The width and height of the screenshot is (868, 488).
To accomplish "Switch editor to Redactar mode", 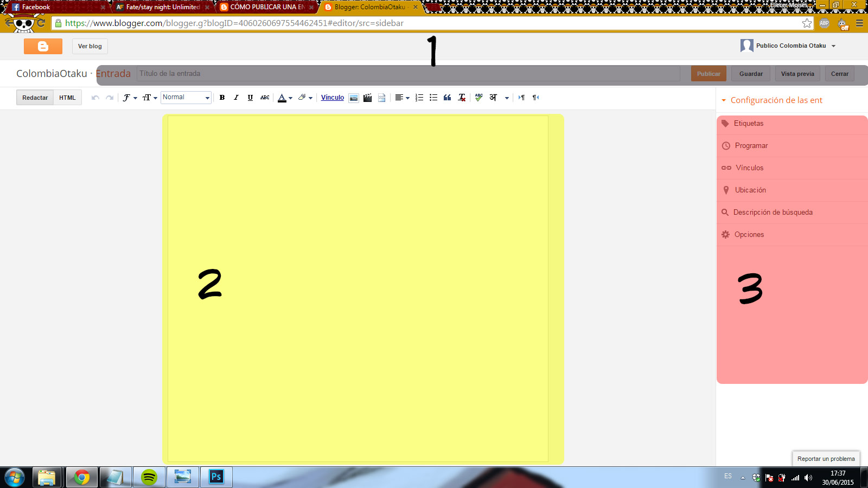I will click(x=35, y=98).
